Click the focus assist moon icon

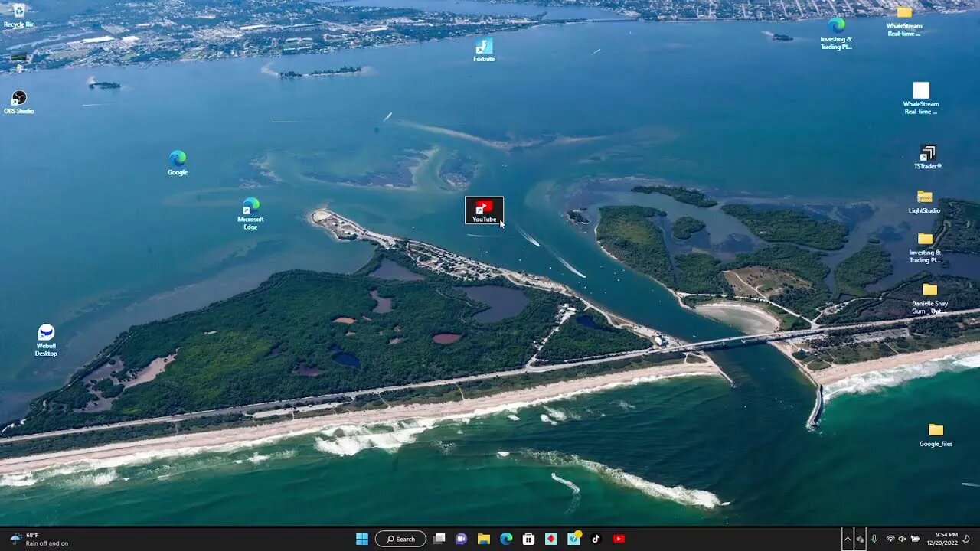(966, 539)
